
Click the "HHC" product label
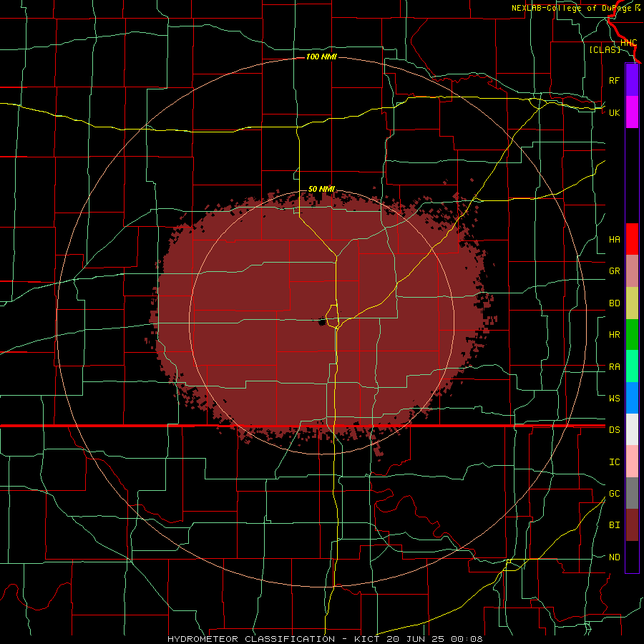pos(628,43)
